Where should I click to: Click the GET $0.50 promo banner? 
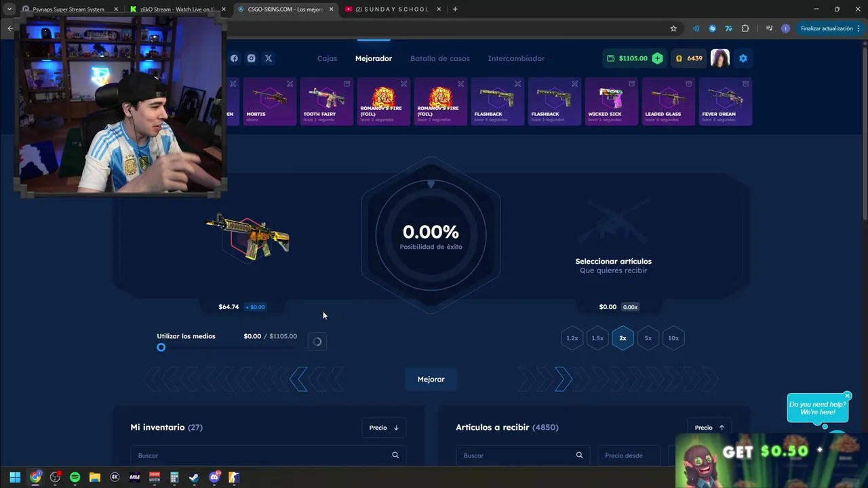[772, 460]
